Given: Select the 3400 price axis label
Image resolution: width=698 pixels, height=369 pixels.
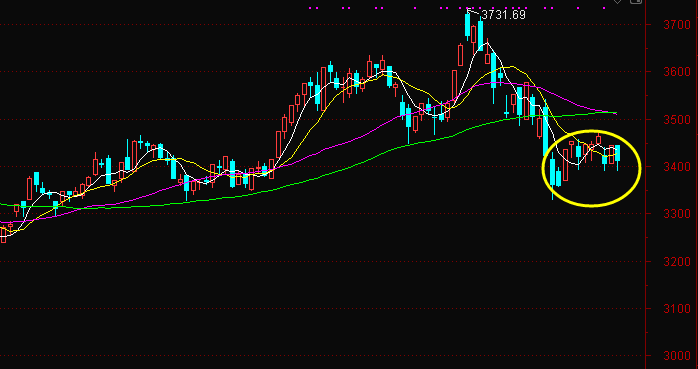Looking at the screenshot, I should coord(677,166).
